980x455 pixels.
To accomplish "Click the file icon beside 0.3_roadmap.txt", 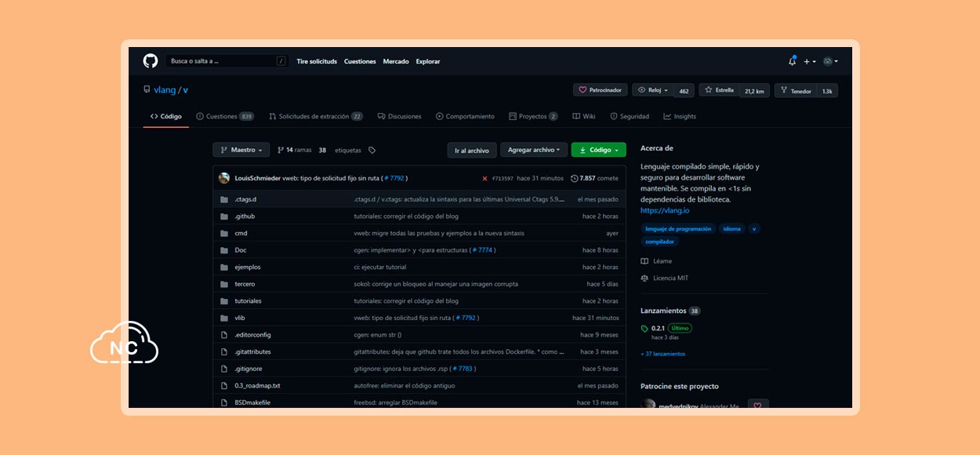I will (x=224, y=386).
